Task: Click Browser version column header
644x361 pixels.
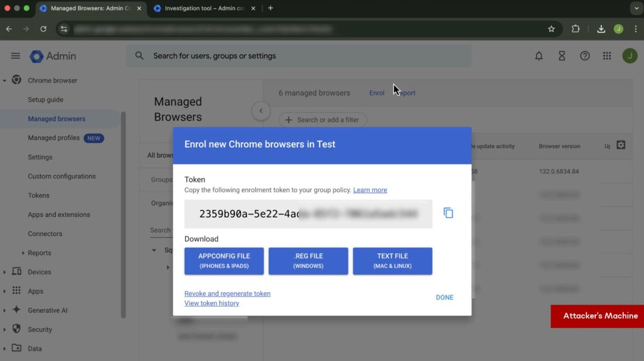Action: 559,146
